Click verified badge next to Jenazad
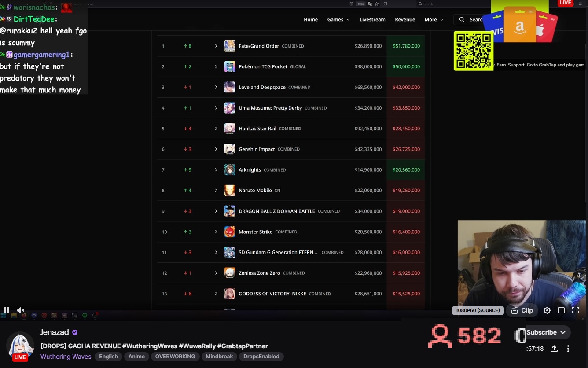Viewport: 588px width, 368px height. point(75,332)
